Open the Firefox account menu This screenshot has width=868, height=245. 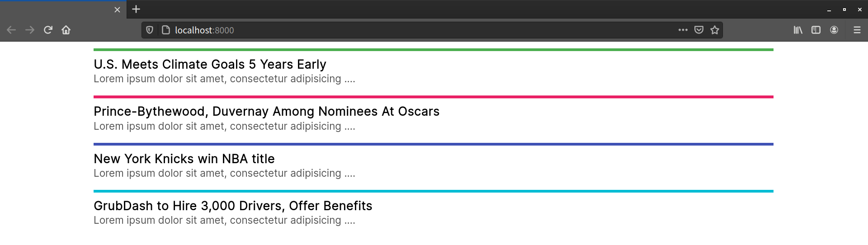[x=834, y=30]
